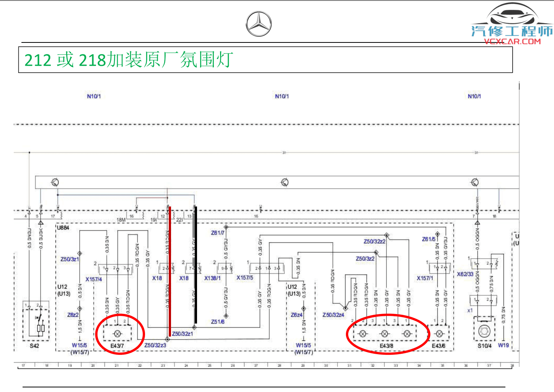Click the X157/4 connector label
Screen dimensions: 554x392
click(94, 280)
